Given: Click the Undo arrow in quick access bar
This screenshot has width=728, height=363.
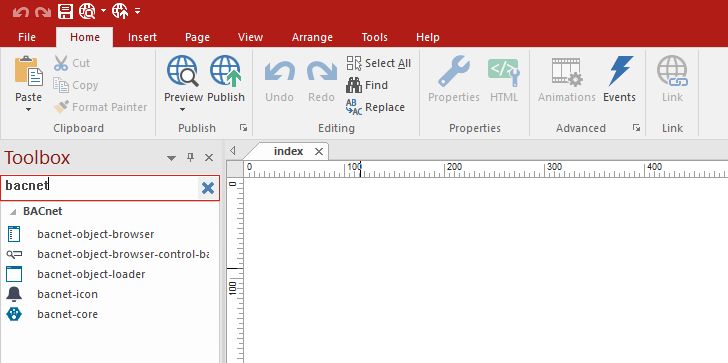Looking at the screenshot, I should click(x=21, y=12).
